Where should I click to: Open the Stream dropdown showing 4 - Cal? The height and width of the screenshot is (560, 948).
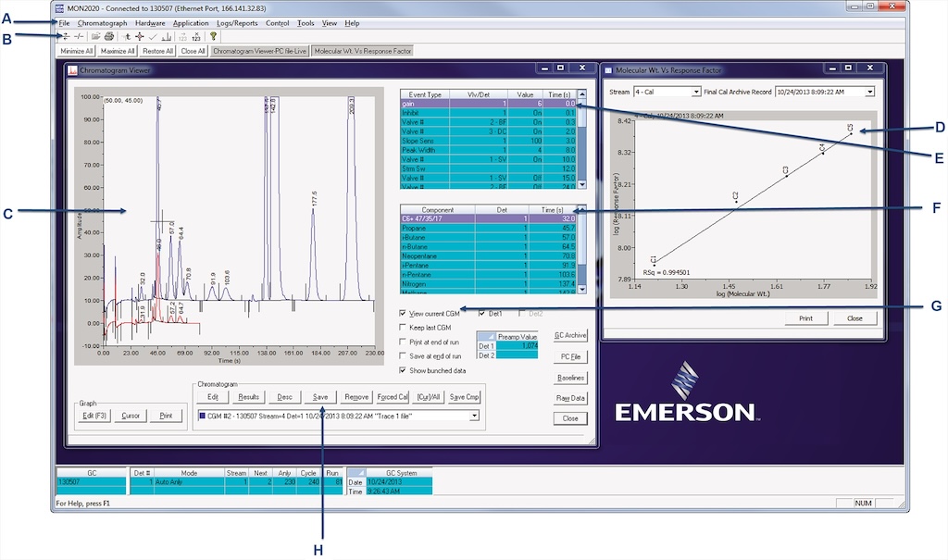(696, 92)
